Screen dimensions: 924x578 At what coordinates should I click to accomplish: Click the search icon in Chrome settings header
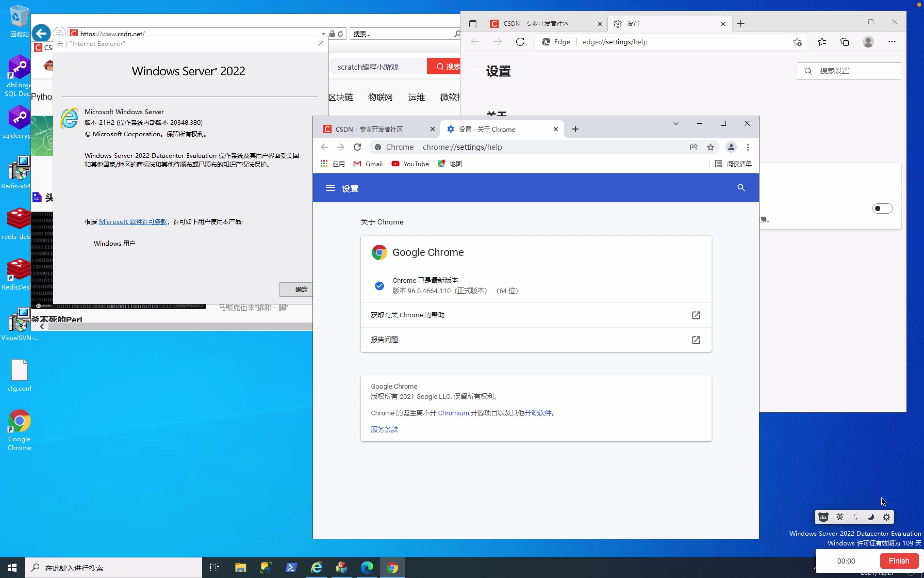741,188
